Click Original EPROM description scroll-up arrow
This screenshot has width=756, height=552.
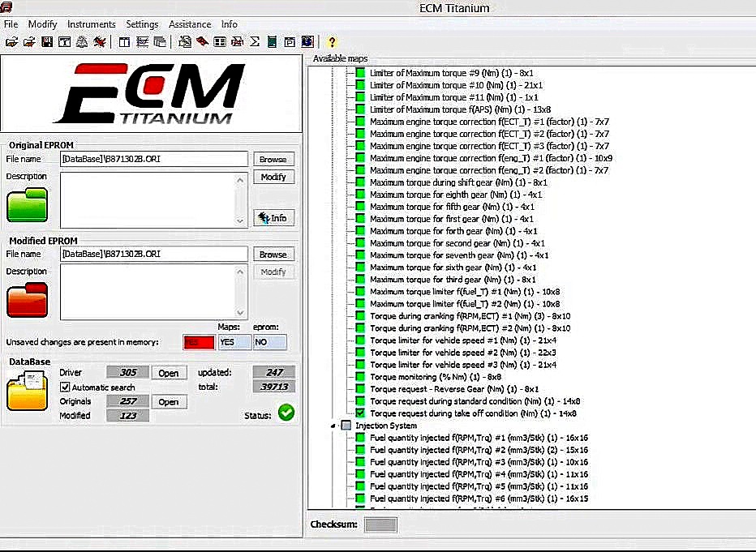click(240, 180)
